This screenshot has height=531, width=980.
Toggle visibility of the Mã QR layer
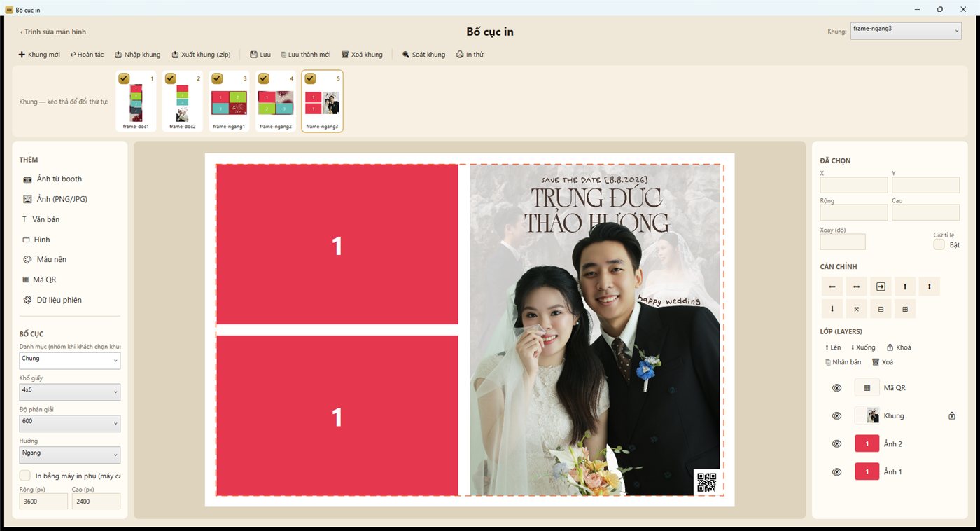836,387
